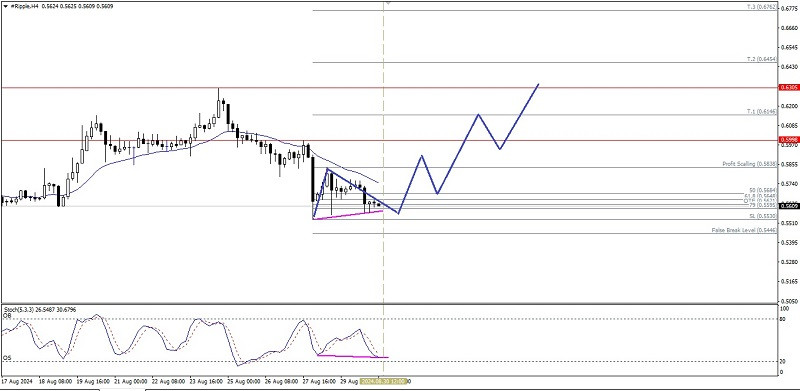Click the 0.5855 price scale value
The height and width of the screenshot is (391, 800).
click(x=789, y=164)
